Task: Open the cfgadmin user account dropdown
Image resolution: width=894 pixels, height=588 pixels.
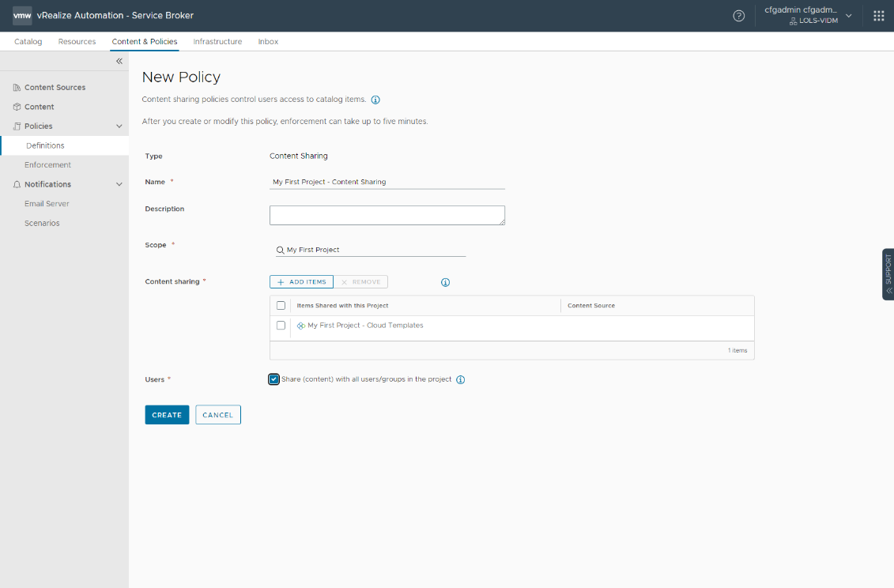Action: coord(808,15)
